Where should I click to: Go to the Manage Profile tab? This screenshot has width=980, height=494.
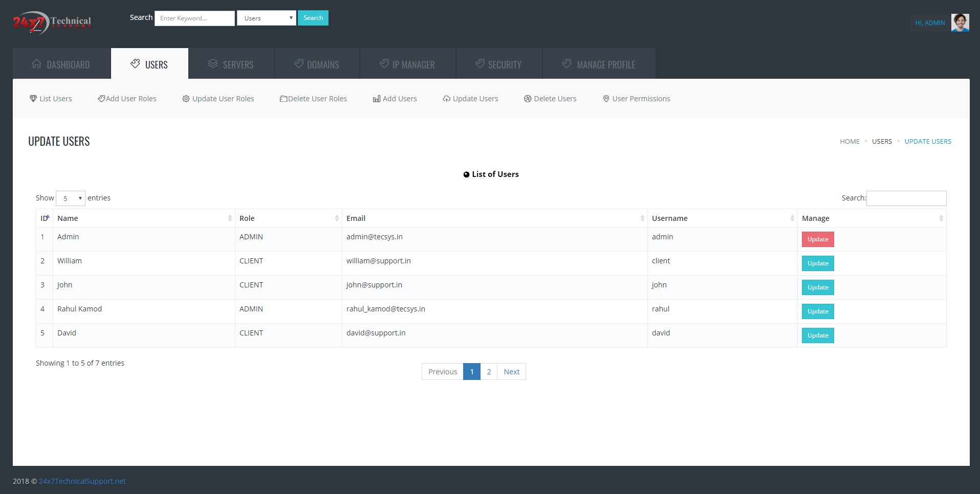click(x=599, y=63)
